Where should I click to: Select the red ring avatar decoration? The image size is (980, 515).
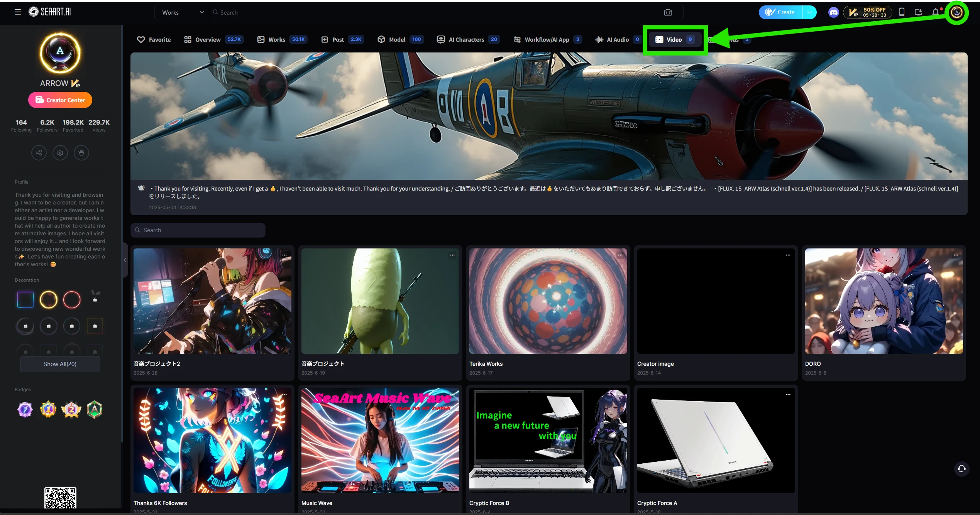(x=72, y=300)
